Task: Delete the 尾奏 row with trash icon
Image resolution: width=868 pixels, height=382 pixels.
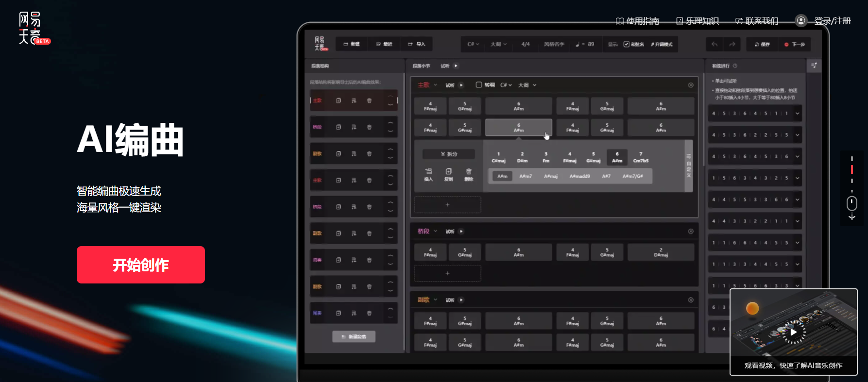Action: click(369, 313)
